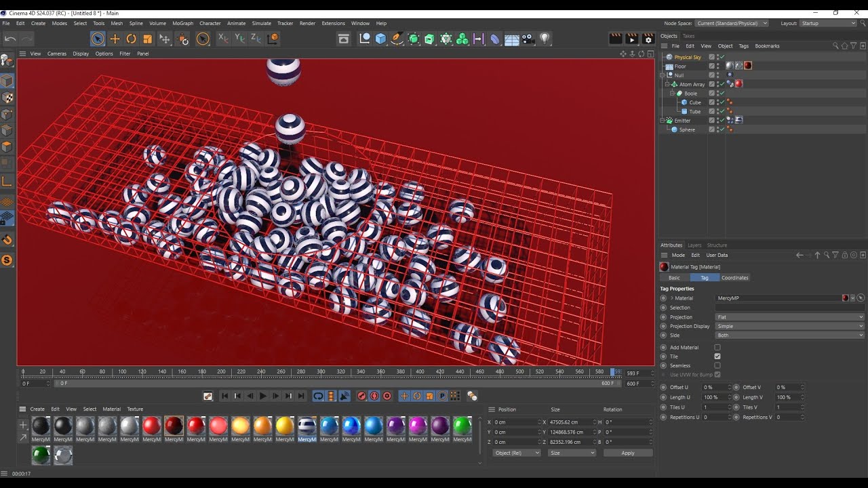The image size is (868, 488).
Task: Render the active view
Action: click(x=616, y=39)
